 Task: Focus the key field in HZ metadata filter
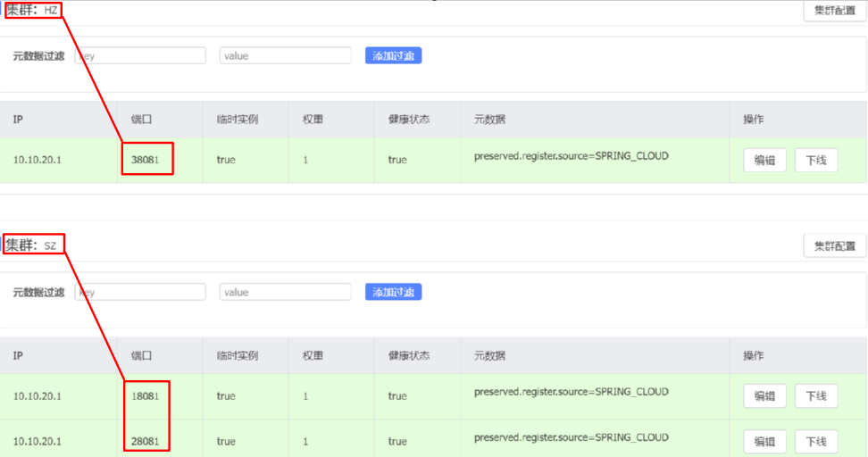pyautogui.click(x=141, y=55)
